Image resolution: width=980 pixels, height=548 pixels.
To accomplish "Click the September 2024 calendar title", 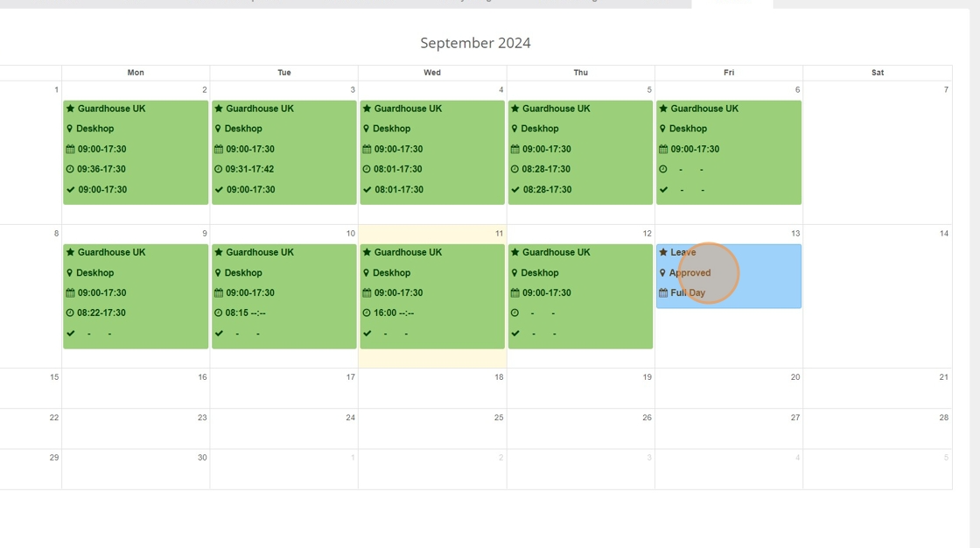I will point(476,43).
